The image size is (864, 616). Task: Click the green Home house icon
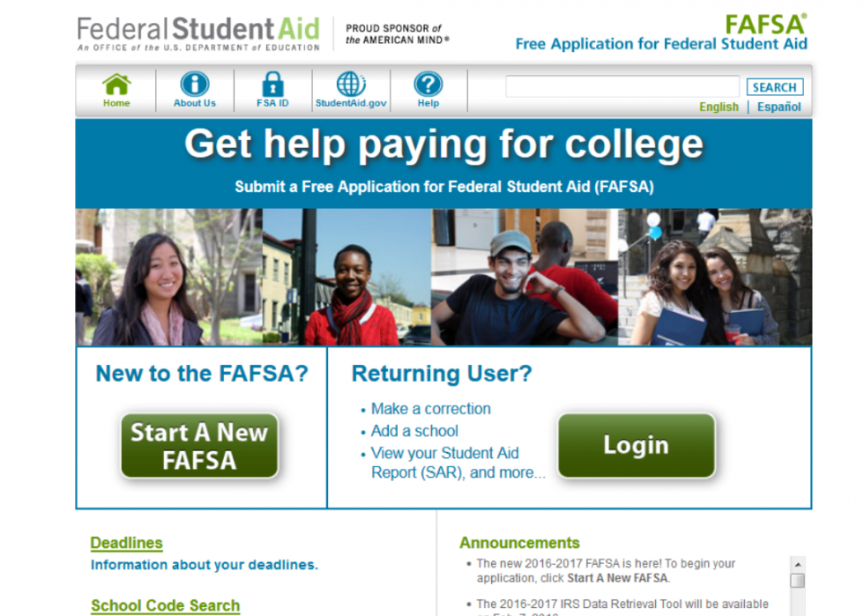[116, 85]
